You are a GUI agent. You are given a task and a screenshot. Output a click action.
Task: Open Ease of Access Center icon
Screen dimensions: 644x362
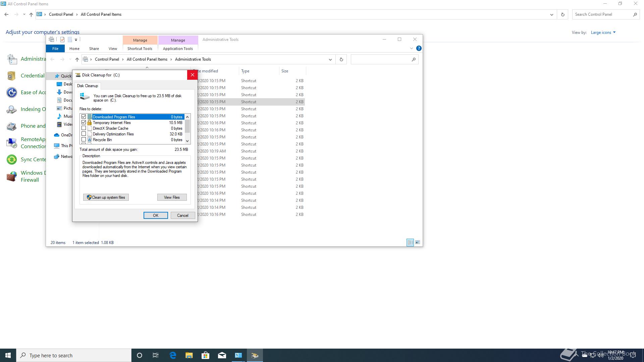click(12, 93)
